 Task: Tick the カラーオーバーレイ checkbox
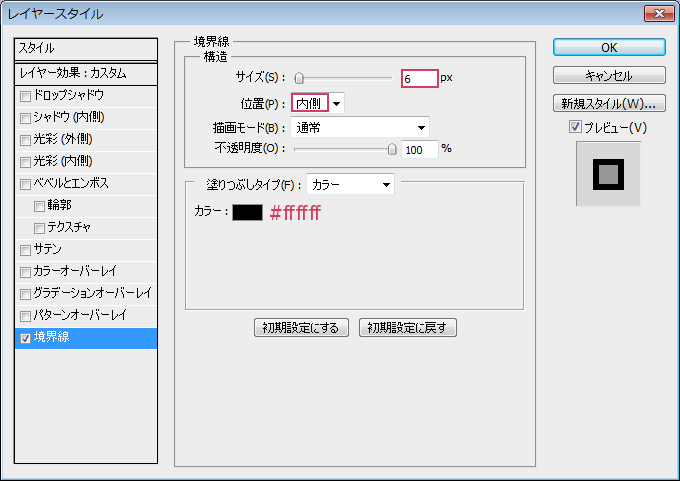(26, 272)
